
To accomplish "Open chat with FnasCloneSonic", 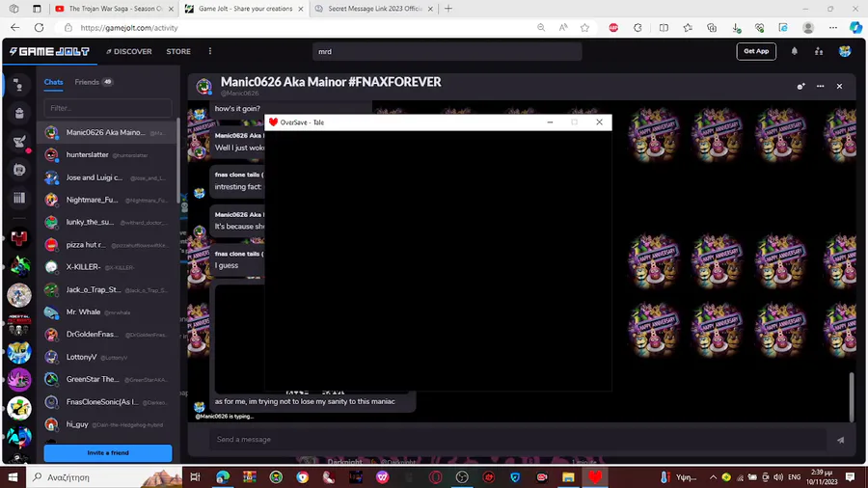I will coord(107,402).
